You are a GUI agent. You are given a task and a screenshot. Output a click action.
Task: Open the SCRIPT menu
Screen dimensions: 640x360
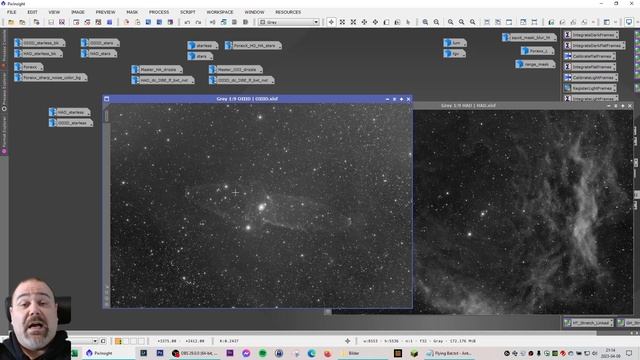188,12
